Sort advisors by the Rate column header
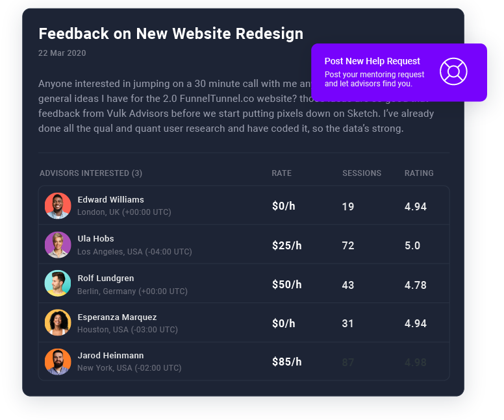The width and height of the screenshot is (504, 420). tap(281, 173)
